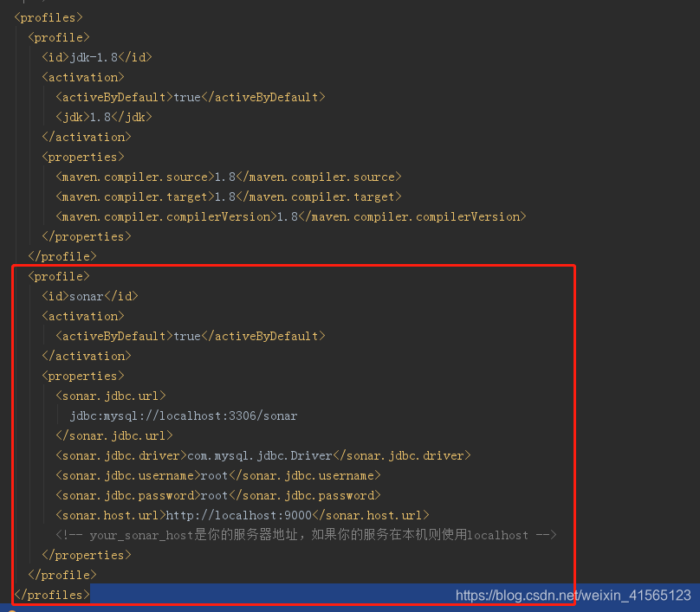The height and width of the screenshot is (612, 700).
Task: Click the closing </sonar.jdbc.url> tag line
Action: 114,435
